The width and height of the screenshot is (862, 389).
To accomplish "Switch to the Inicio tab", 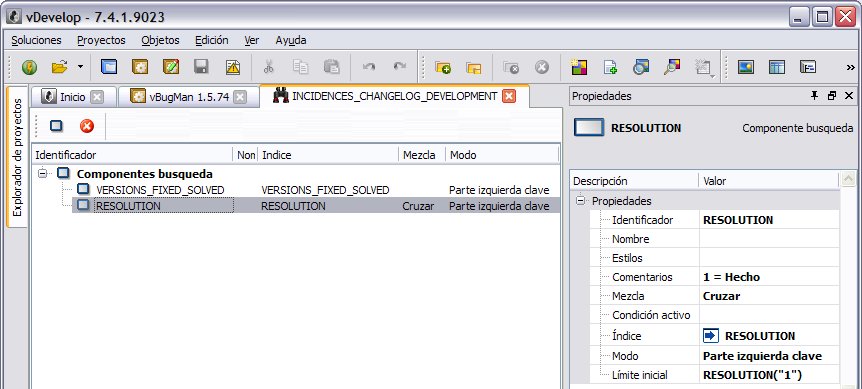I will [x=73, y=97].
